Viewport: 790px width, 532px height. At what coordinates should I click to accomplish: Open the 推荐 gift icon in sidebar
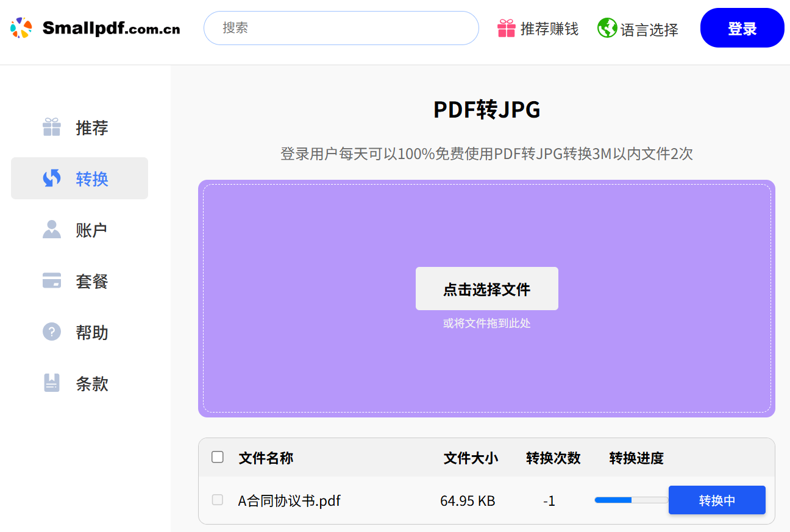(x=52, y=127)
